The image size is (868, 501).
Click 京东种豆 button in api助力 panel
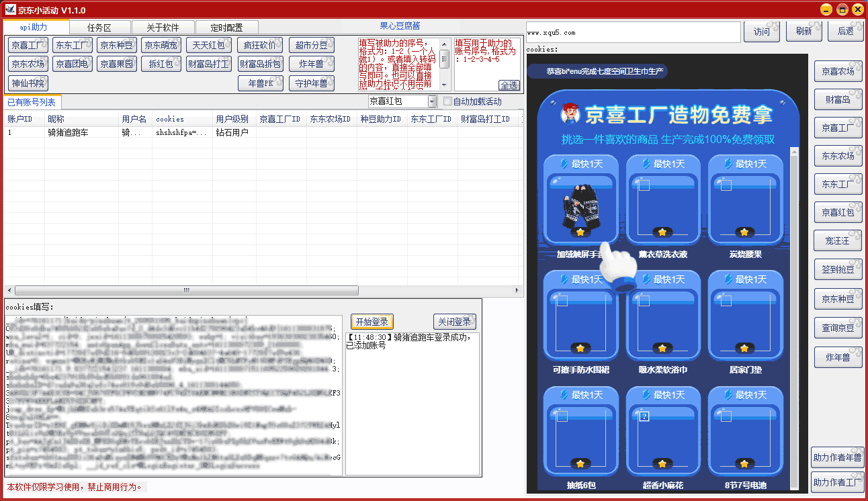click(117, 46)
